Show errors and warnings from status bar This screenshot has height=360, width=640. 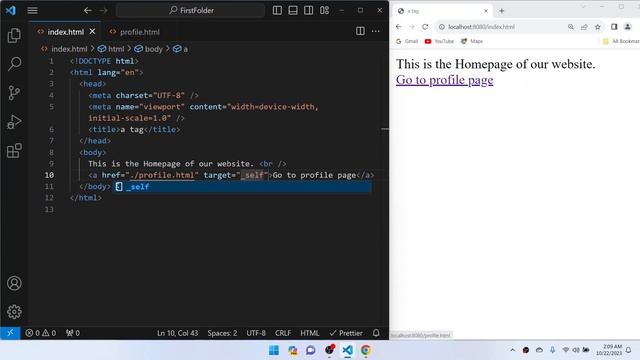pos(40,333)
